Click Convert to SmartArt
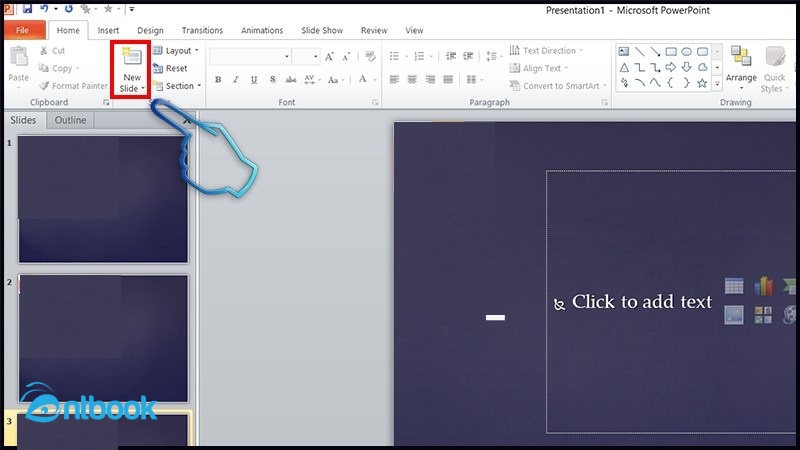 [558, 86]
